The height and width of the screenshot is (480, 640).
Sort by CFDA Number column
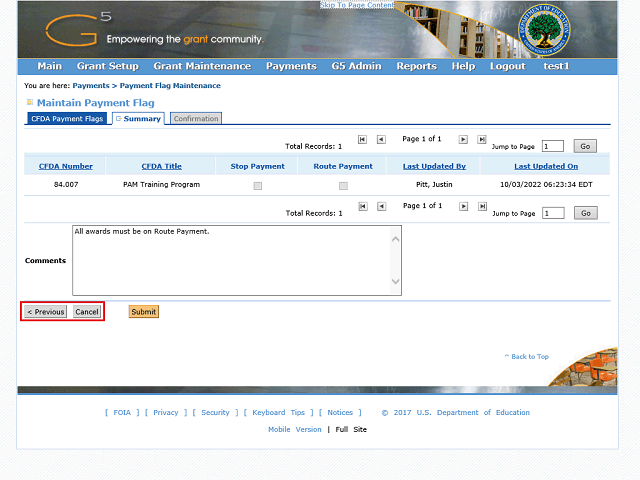coord(66,166)
